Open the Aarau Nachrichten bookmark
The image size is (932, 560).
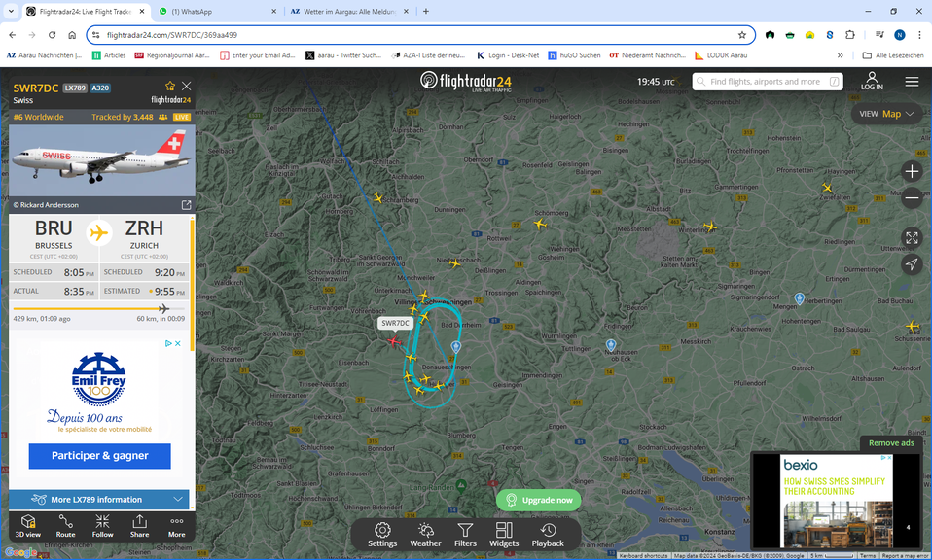(x=45, y=55)
